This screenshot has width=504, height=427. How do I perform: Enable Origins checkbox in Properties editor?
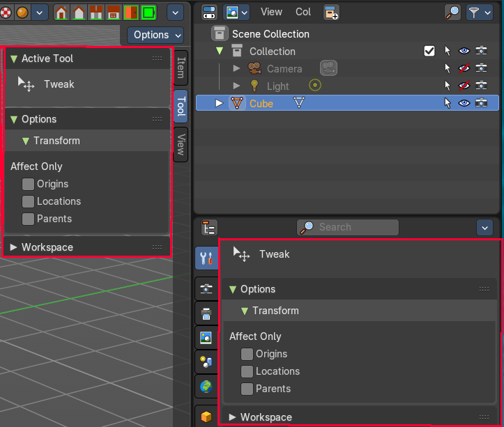(x=247, y=354)
